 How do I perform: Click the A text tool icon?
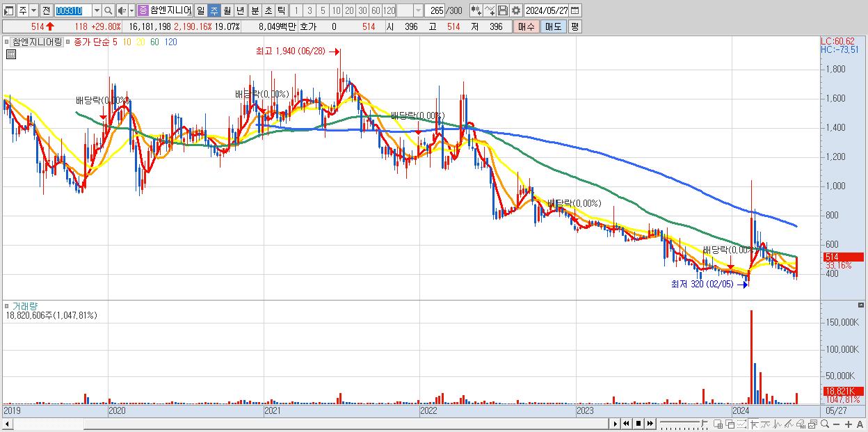[860, 424]
